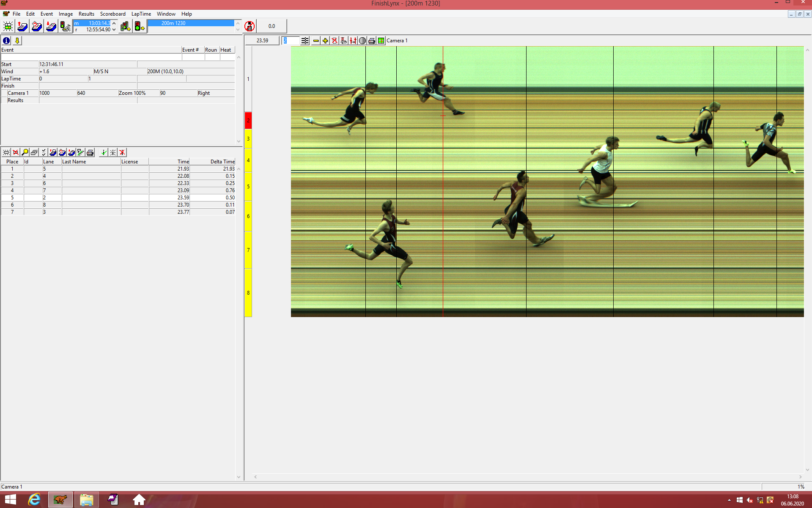Image resolution: width=812 pixels, height=508 pixels.
Task: Click the half-shaded circle contrast icon
Action: [362, 41]
